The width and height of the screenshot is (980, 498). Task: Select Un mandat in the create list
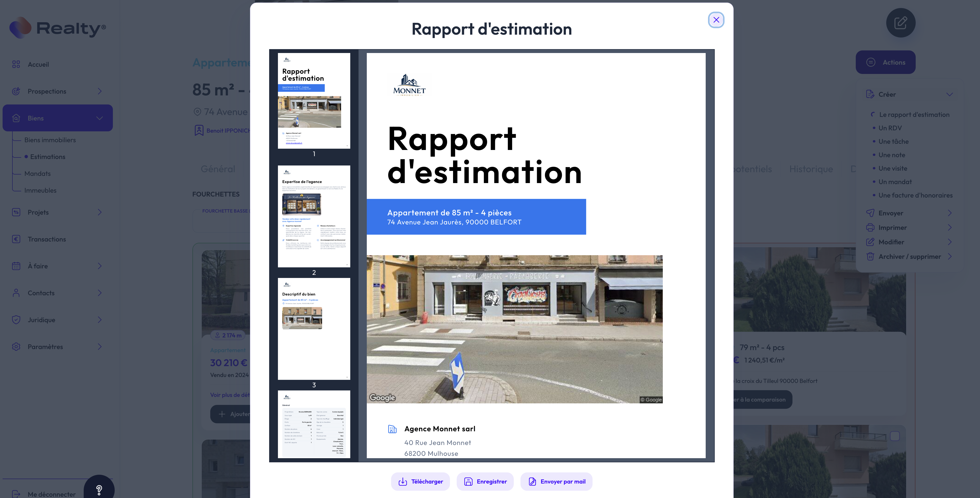click(x=895, y=182)
